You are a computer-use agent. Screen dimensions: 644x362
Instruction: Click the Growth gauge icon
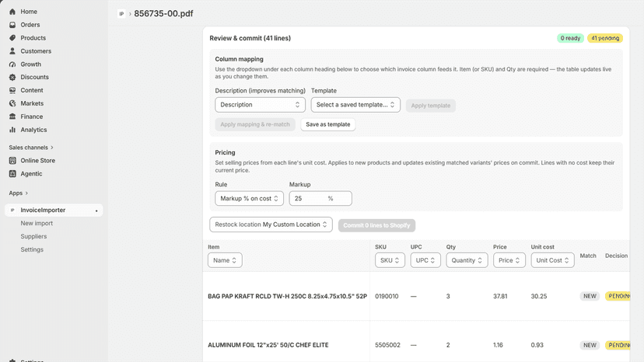coord(12,64)
